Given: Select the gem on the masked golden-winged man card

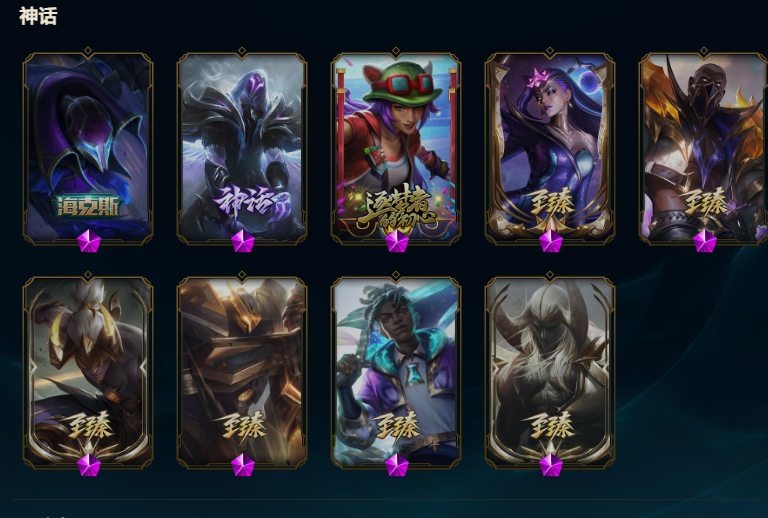Looking at the screenshot, I should (705, 241).
